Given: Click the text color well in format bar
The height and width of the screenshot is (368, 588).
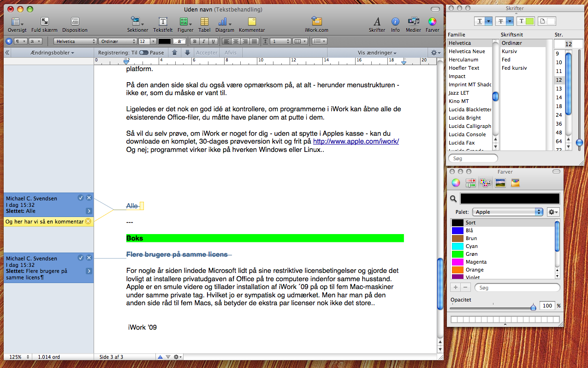Looking at the screenshot, I should pyautogui.click(x=165, y=41).
